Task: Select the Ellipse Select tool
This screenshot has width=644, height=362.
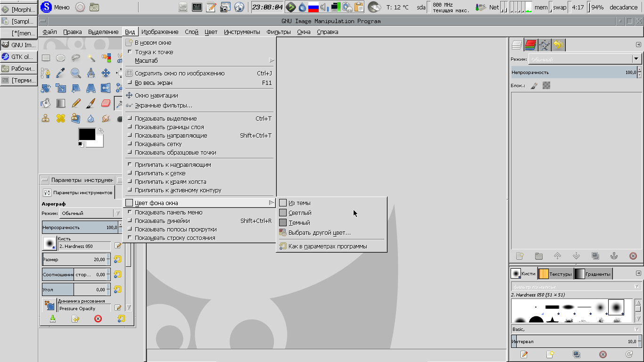Action: click(61, 58)
